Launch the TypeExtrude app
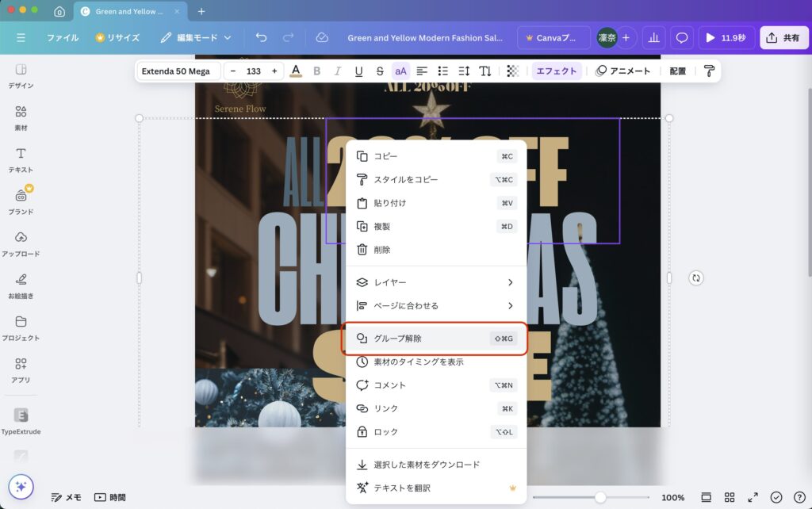This screenshot has width=812, height=509. click(x=21, y=420)
